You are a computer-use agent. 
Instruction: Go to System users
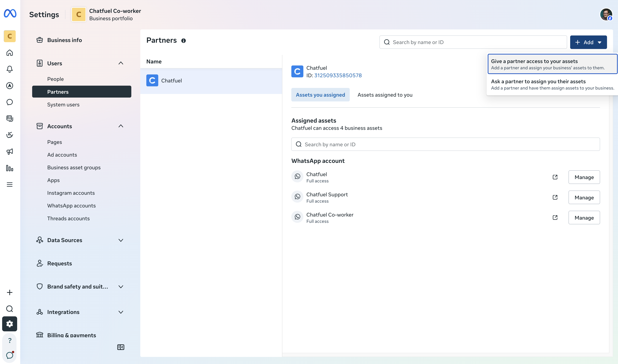(x=63, y=105)
